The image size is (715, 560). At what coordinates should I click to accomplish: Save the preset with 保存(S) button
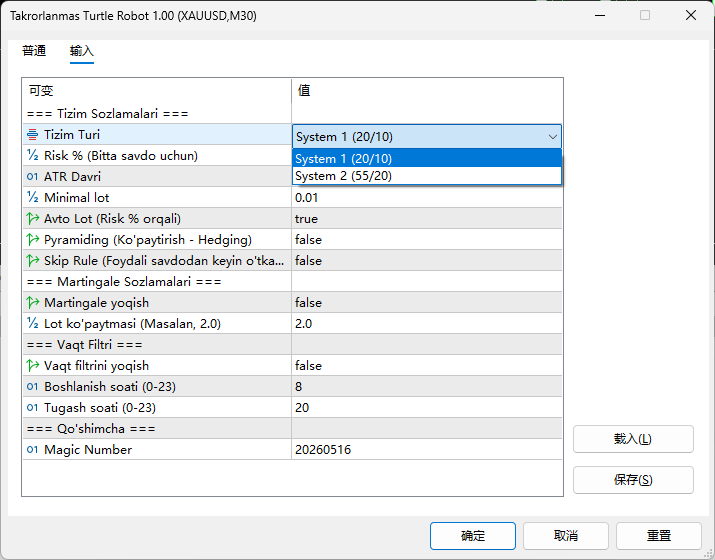pos(633,480)
